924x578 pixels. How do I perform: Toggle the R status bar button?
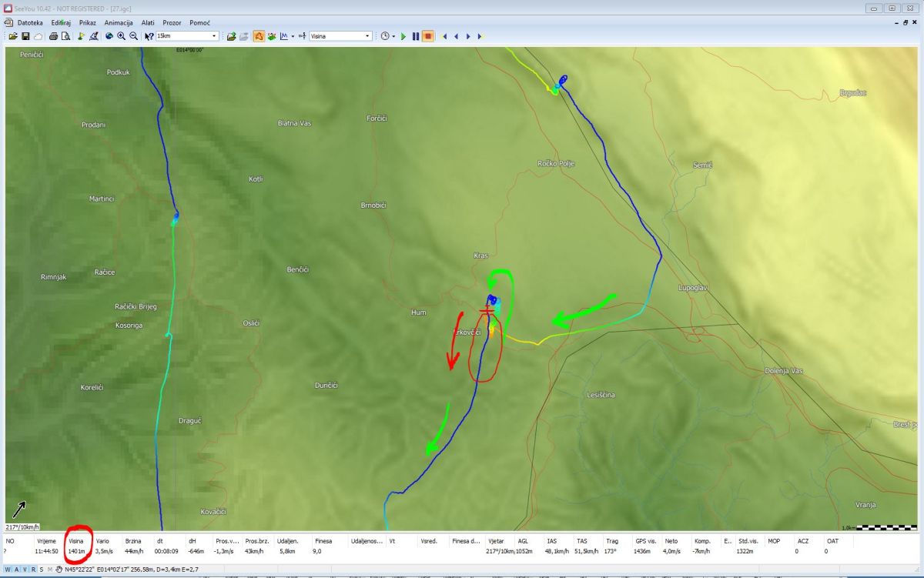point(33,570)
